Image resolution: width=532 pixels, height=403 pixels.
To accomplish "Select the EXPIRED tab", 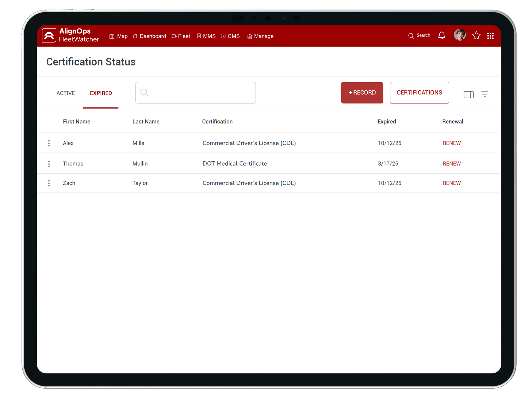I will point(101,93).
